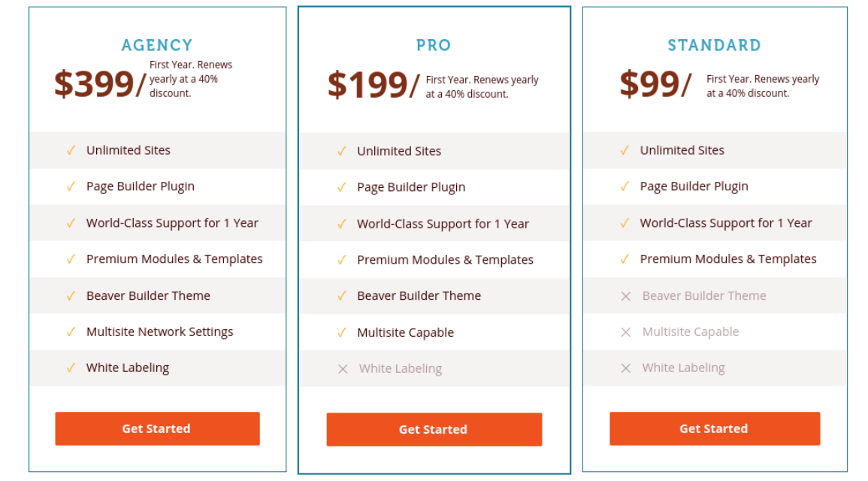Toggle White Labeling availability in the Standard plan

pos(625,368)
